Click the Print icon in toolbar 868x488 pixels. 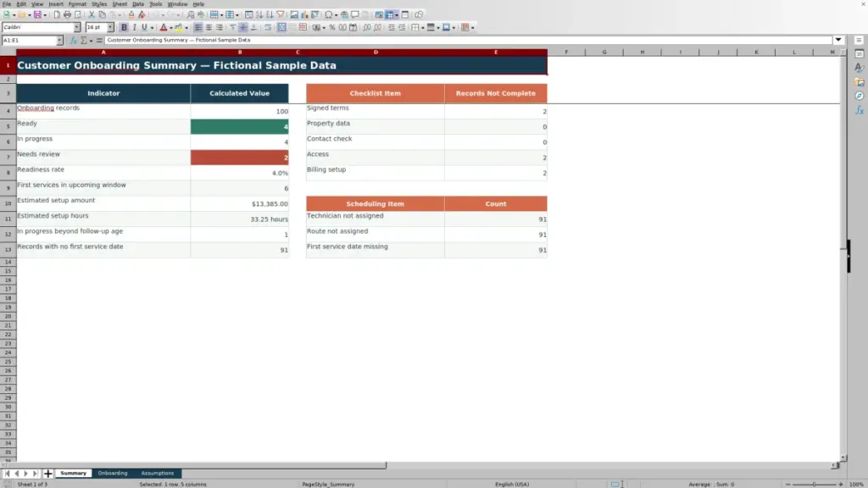[67, 14]
